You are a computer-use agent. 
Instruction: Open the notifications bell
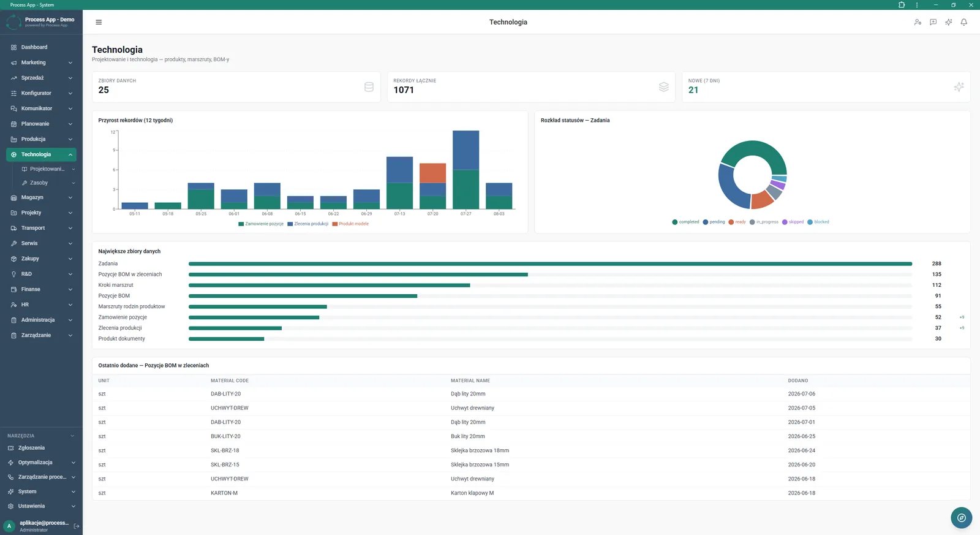pos(963,22)
